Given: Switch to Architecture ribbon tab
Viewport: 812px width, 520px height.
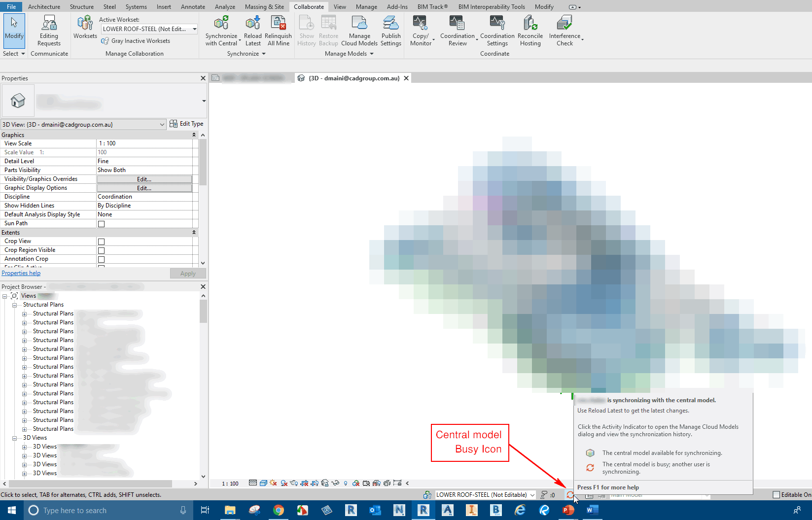Looking at the screenshot, I should tap(44, 6).
